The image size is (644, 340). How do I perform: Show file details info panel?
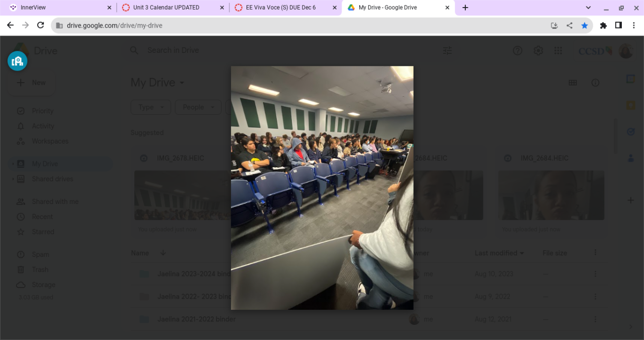pos(595,83)
